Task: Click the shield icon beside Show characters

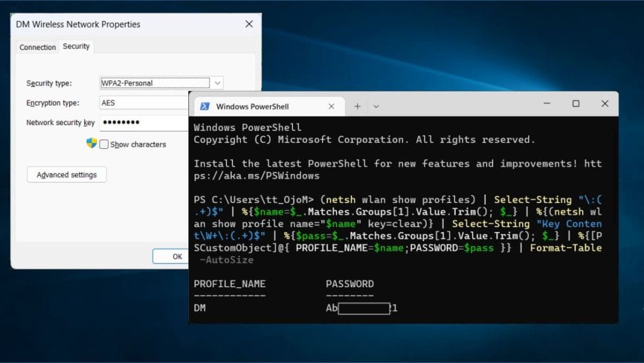Action: 92,144
